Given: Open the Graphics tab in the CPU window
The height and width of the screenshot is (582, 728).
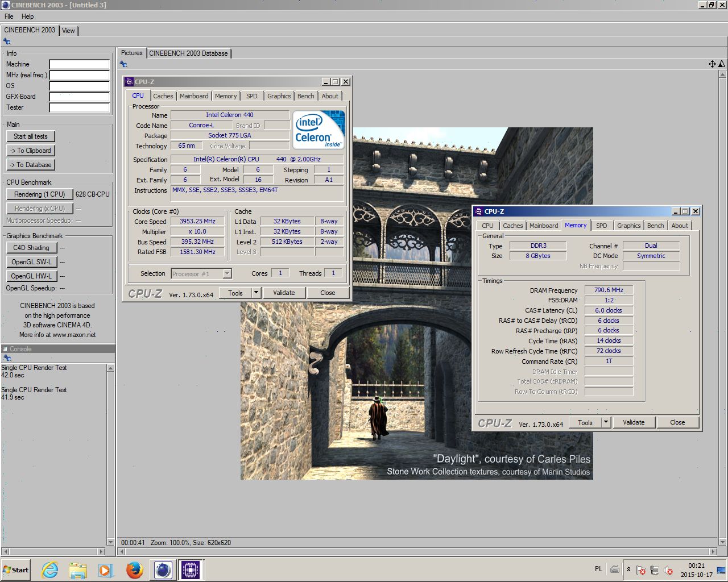Looking at the screenshot, I should tap(279, 96).
